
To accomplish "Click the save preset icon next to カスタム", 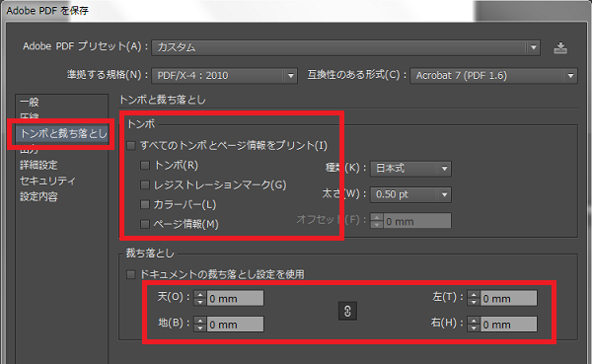I will (x=560, y=48).
